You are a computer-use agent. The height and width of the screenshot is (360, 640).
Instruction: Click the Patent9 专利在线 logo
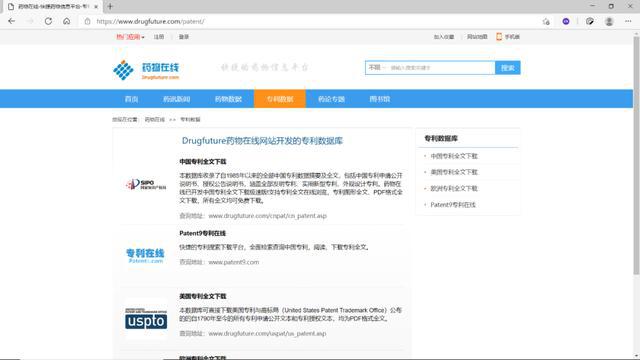point(145,256)
